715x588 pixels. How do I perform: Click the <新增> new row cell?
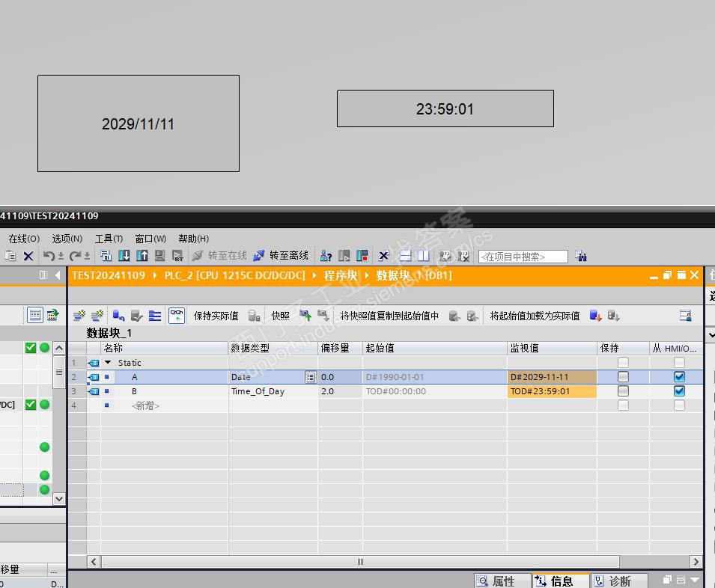pos(146,405)
